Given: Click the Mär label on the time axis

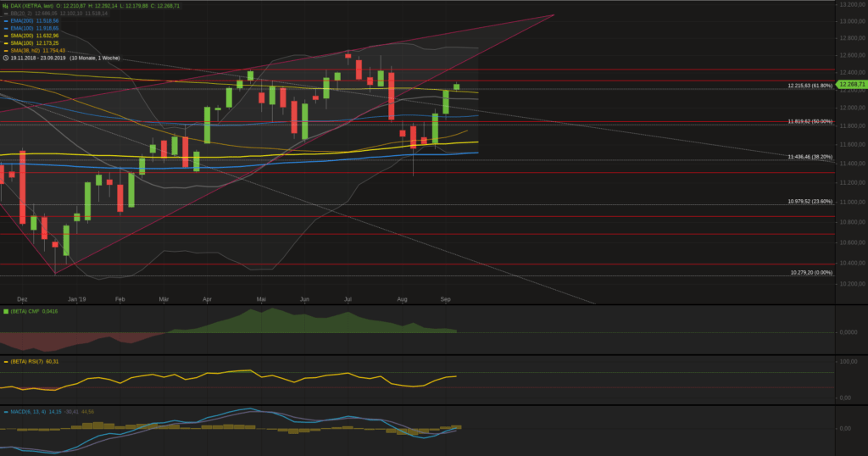Looking at the screenshot, I should click(x=164, y=299).
